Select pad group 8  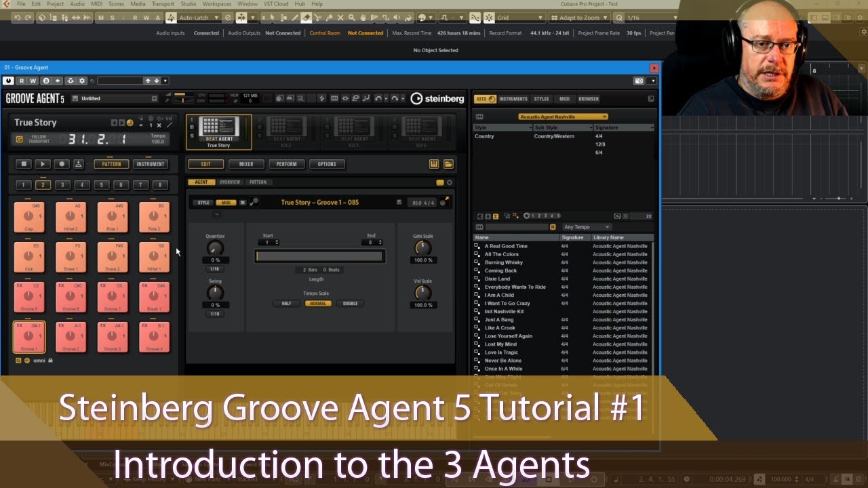(160, 184)
